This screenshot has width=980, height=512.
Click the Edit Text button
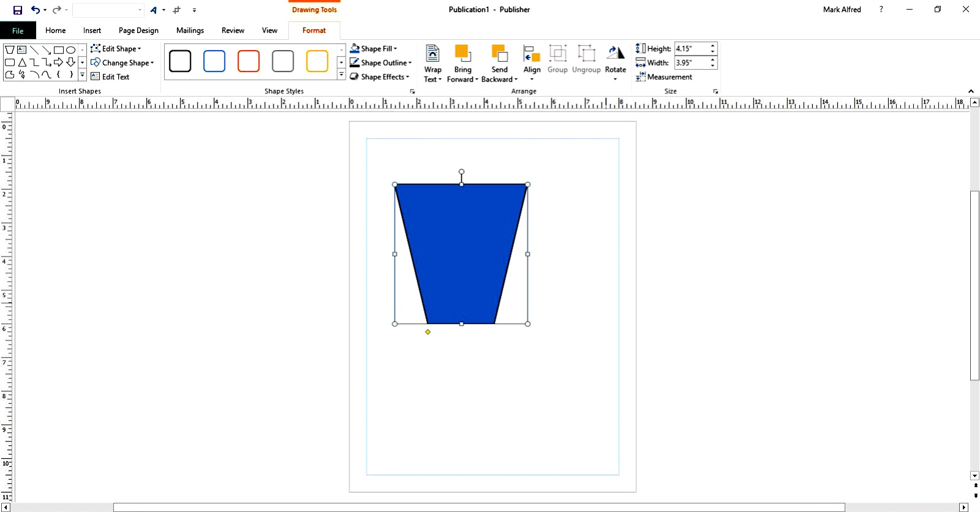[x=110, y=77]
